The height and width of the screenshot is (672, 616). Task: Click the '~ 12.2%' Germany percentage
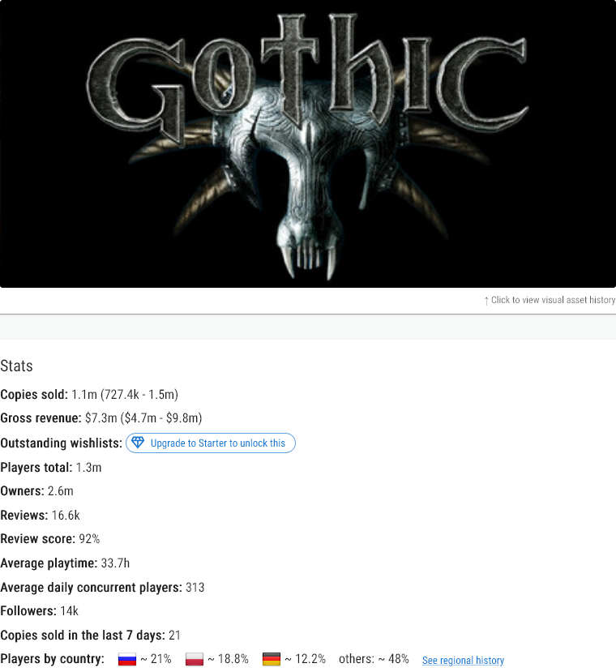coord(306,659)
